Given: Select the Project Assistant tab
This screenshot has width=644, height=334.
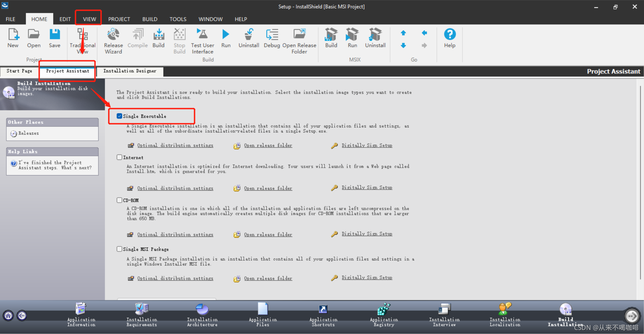Looking at the screenshot, I should (68, 71).
